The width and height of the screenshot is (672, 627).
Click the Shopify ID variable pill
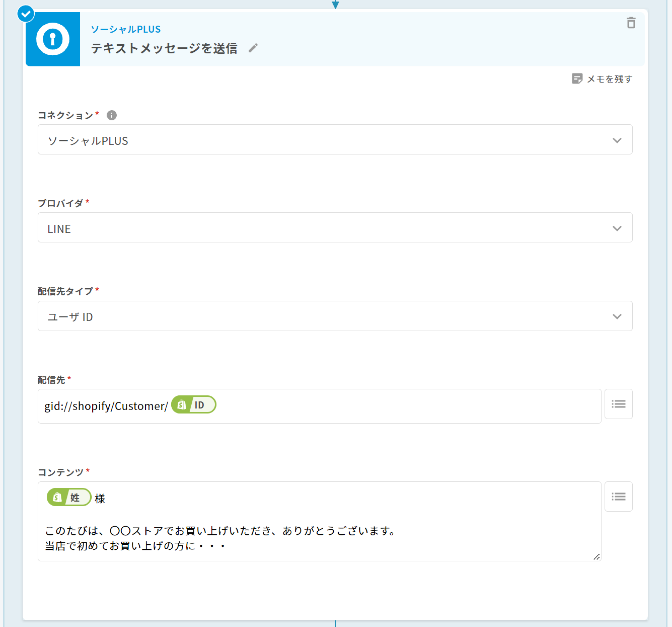tap(194, 405)
